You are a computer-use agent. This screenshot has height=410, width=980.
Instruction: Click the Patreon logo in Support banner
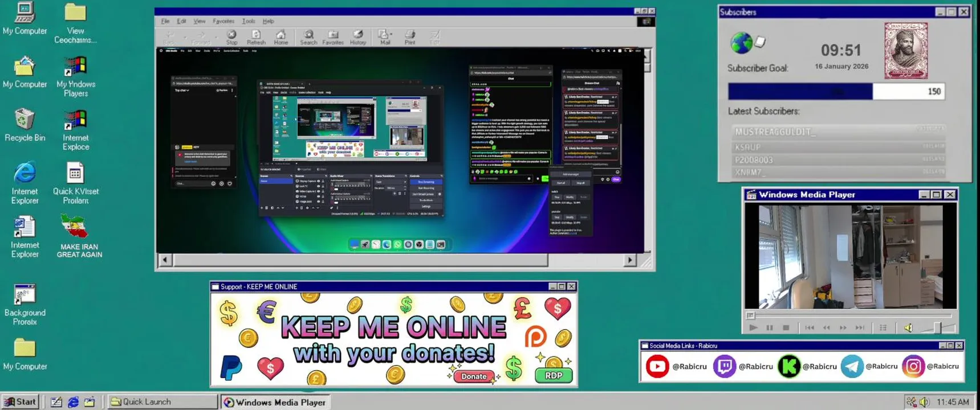535,337
